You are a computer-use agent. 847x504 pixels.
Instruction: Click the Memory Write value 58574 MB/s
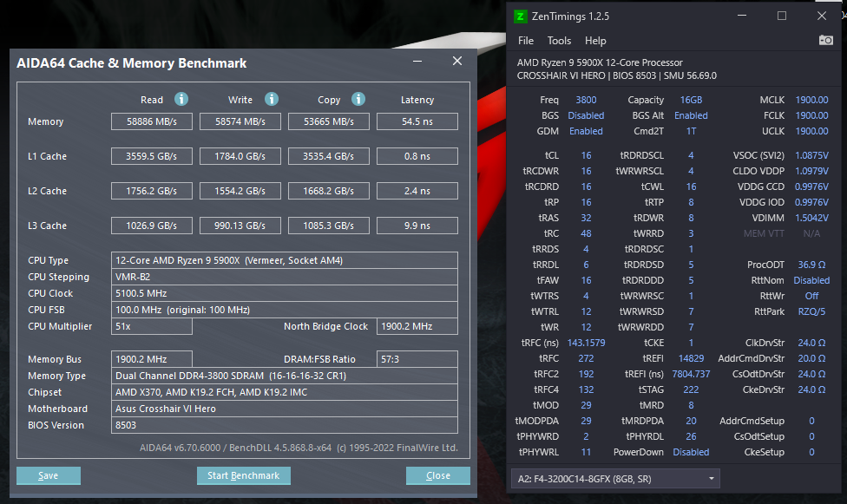(x=240, y=121)
